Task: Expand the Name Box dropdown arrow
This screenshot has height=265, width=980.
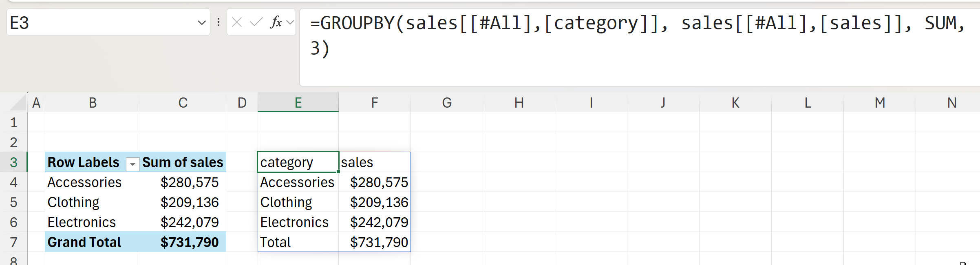Action: point(201,23)
